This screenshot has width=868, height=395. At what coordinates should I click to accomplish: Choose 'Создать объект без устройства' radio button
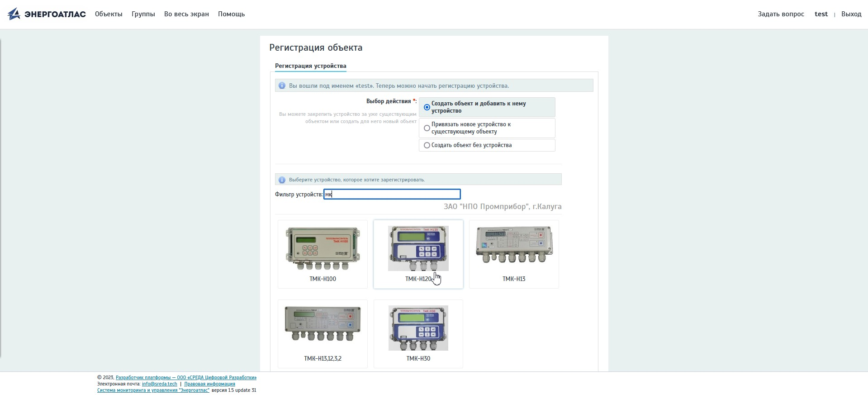pos(427,145)
